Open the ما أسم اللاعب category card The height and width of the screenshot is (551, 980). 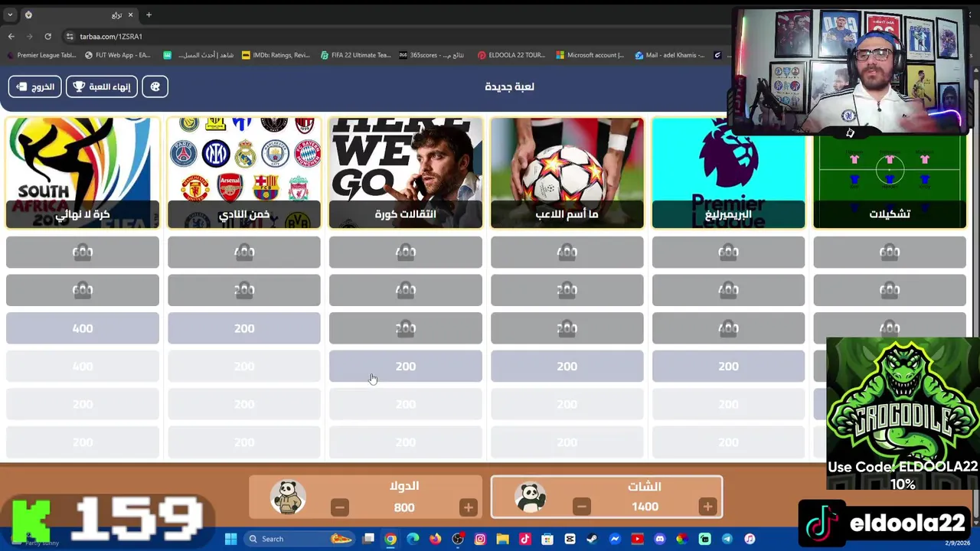tap(567, 173)
